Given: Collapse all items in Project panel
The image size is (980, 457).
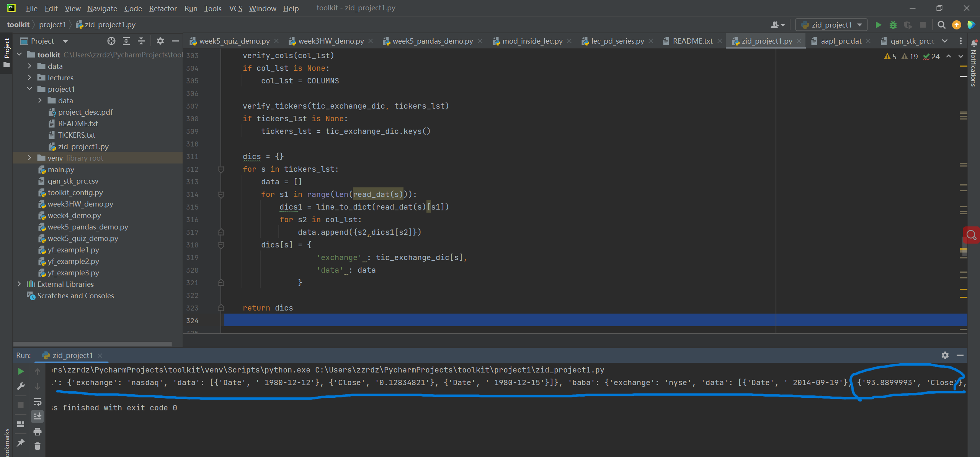Looking at the screenshot, I should pyautogui.click(x=141, y=41).
